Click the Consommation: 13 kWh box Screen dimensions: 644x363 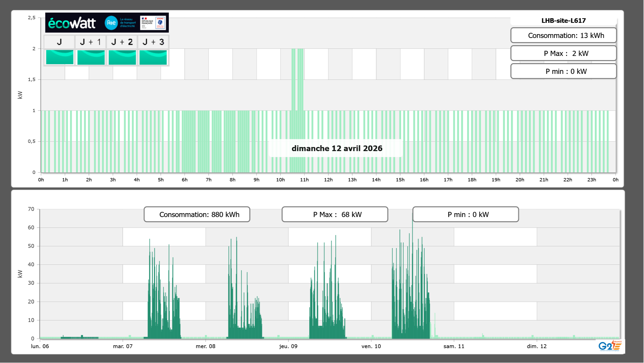click(x=563, y=35)
